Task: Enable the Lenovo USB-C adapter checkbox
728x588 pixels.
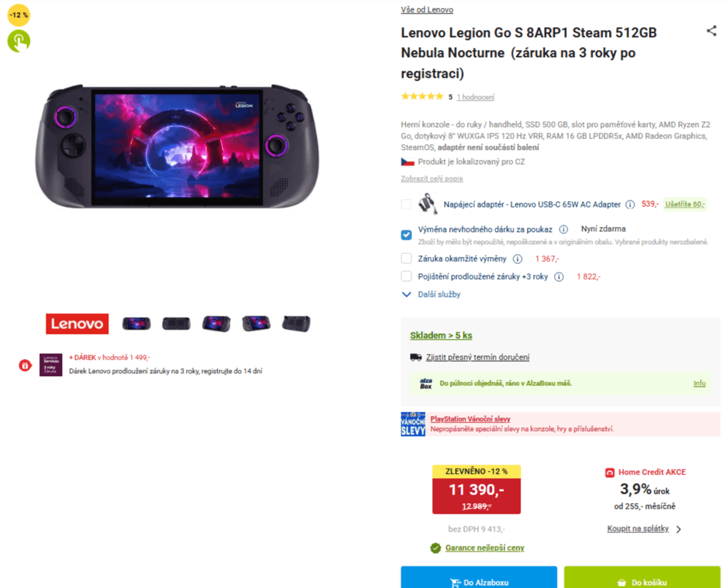Action: [406, 205]
